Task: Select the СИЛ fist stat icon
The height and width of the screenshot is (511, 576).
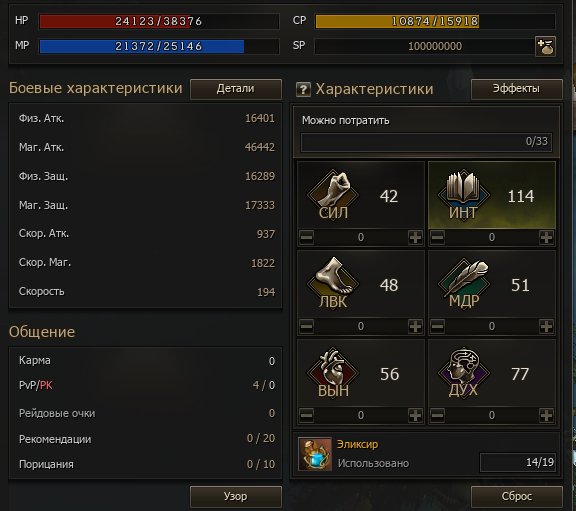Action: [333, 194]
